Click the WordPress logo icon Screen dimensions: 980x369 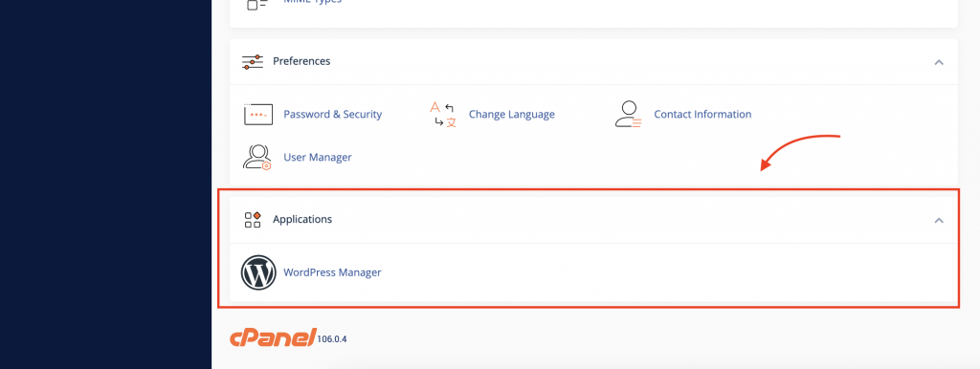(x=258, y=272)
